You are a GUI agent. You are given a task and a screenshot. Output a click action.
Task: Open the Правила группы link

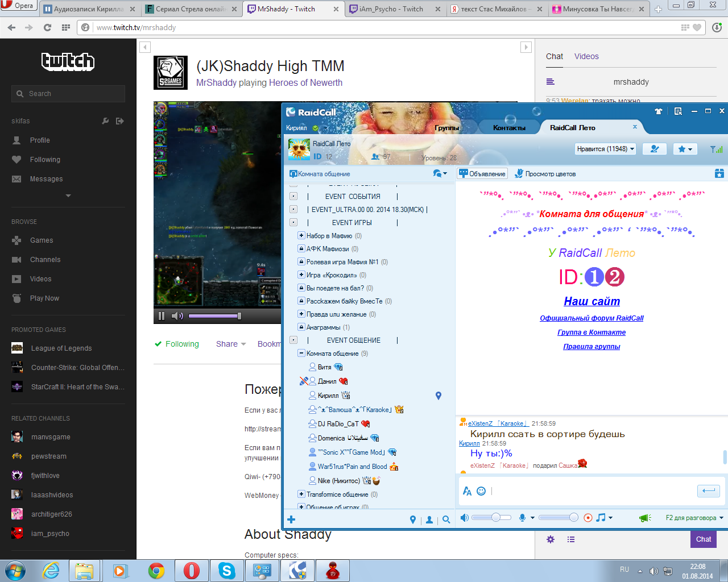point(591,347)
